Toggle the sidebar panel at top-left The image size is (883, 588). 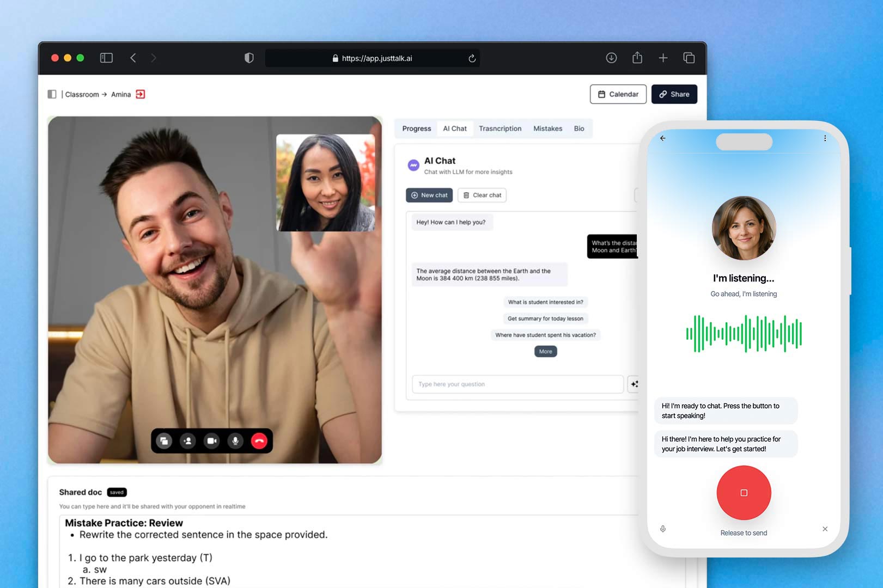click(x=52, y=94)
